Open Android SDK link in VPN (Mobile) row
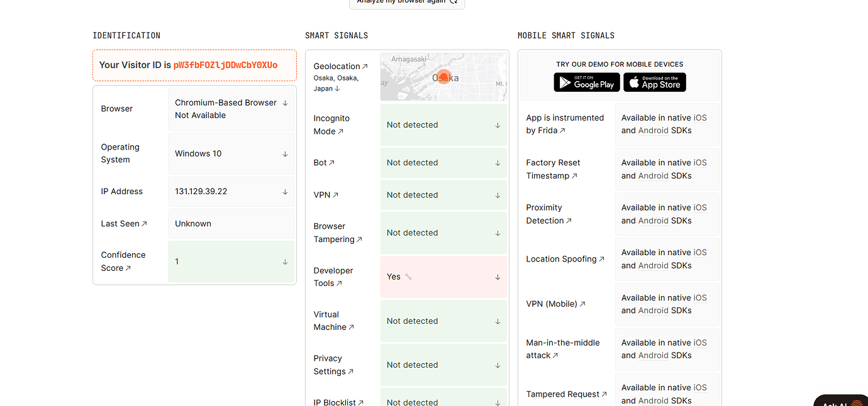The image size is (868, 406). 654,310
